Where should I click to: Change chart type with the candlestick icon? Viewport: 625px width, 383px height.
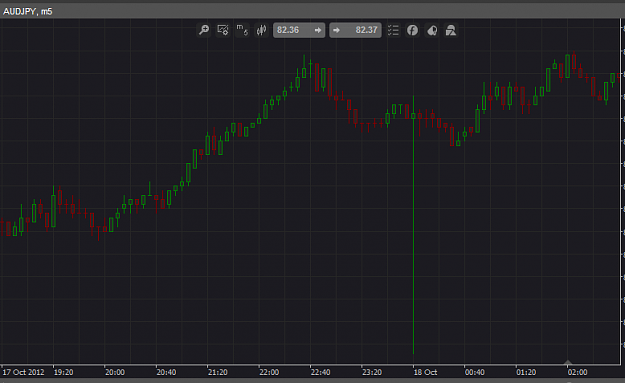261,30
